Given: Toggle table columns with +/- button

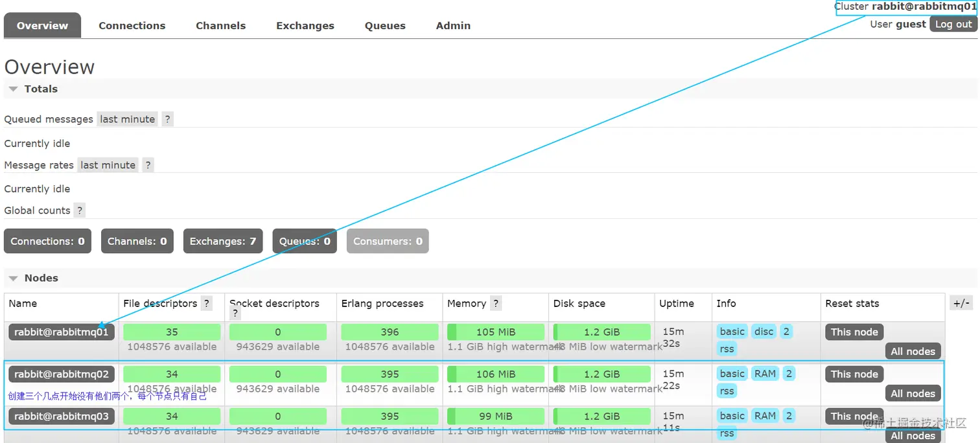Looking at the screenshot, I should click(961, 303).
